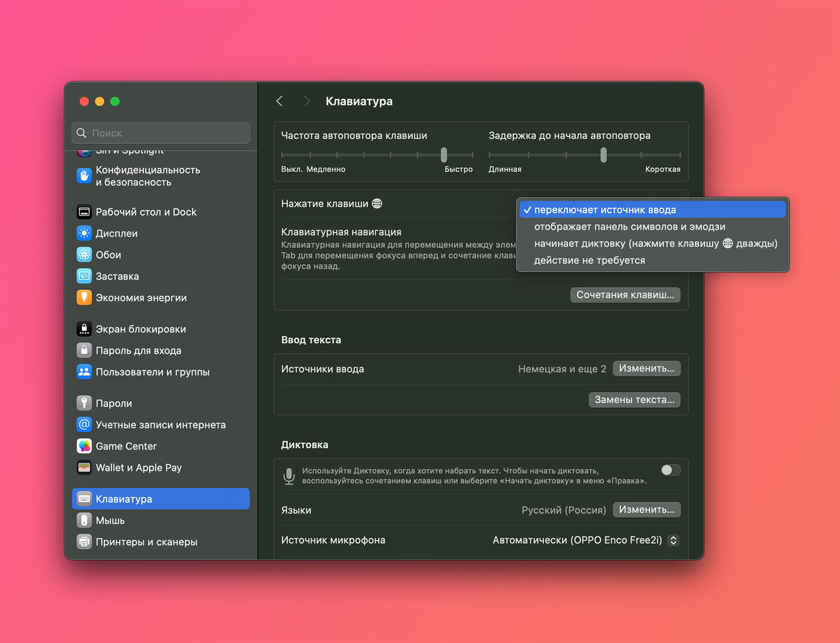Click the Обои wallpaper flower icon

84,255
